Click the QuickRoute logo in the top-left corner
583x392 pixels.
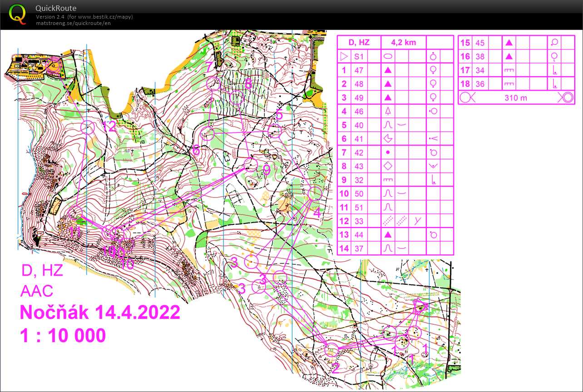tap(18, 15)
